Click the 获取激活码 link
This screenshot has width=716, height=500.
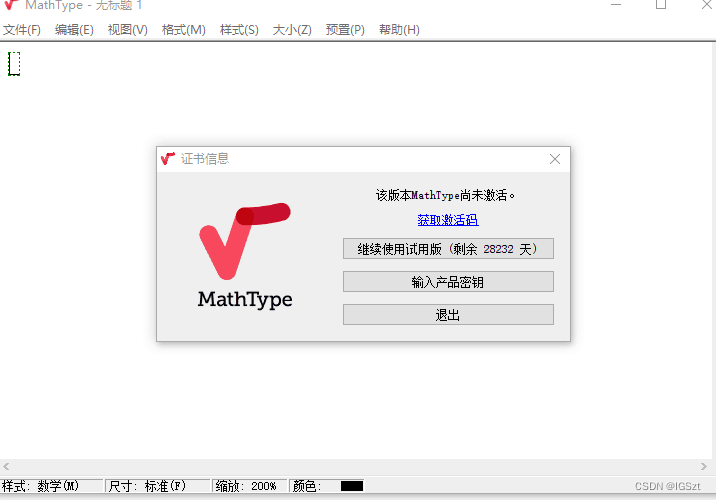(x=448, y=220)
